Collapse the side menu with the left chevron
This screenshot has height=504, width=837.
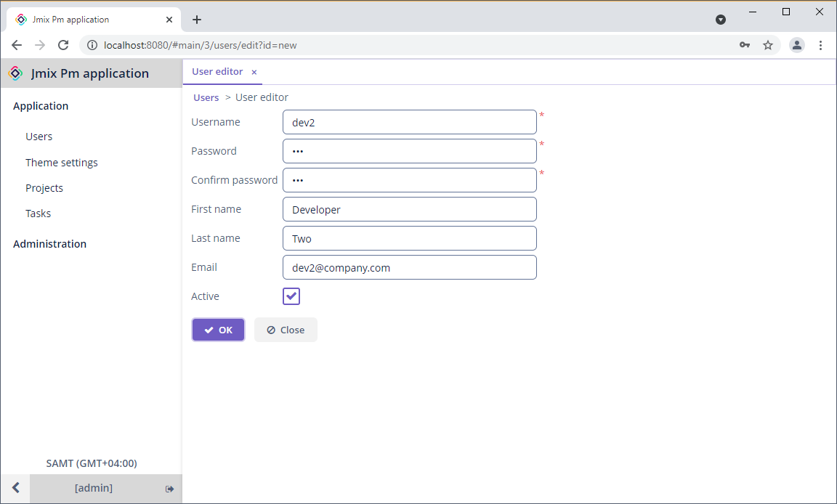(x=15, y=488)
